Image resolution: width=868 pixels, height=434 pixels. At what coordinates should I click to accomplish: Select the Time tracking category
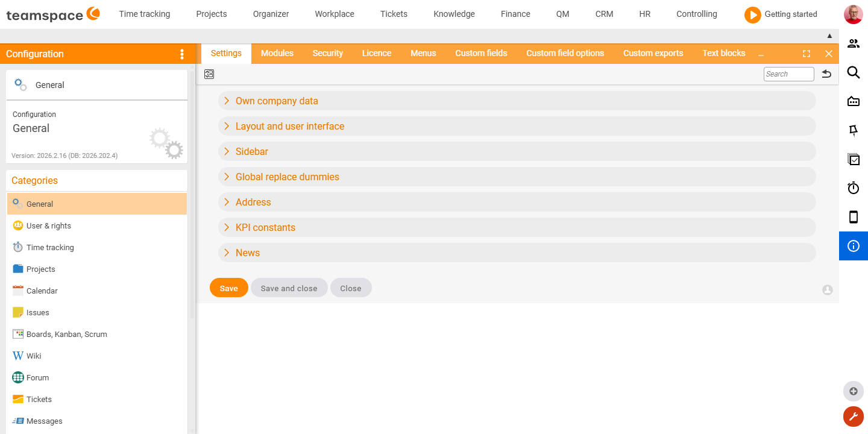(97, 247)
